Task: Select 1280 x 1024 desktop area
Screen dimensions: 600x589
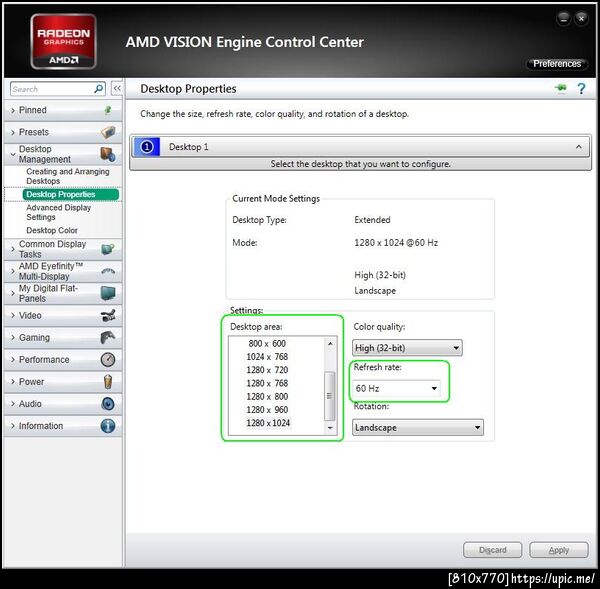Action: coord(268,423)
